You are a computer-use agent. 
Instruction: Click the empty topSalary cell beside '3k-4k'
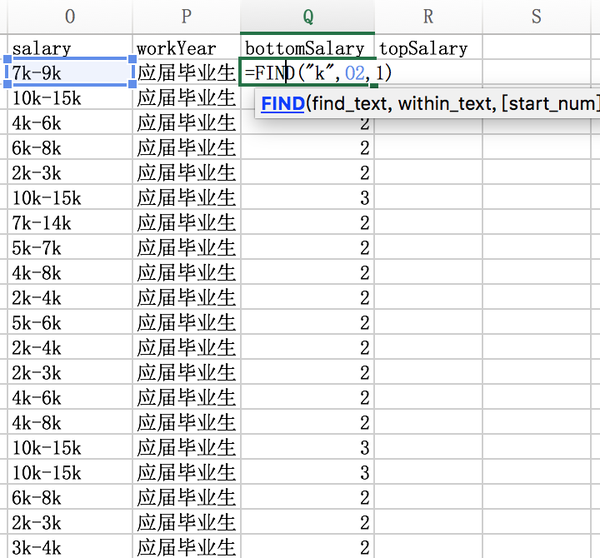428,547
